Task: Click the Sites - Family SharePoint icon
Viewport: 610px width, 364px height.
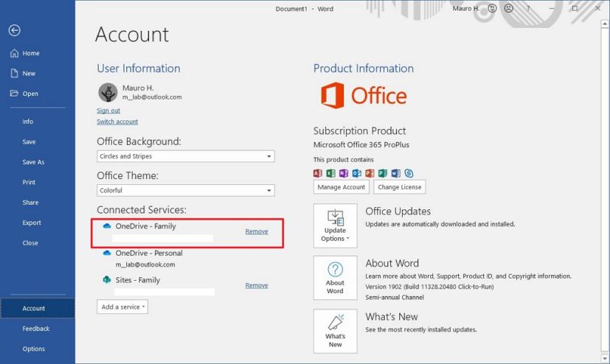Action: [x=107, y=280]
